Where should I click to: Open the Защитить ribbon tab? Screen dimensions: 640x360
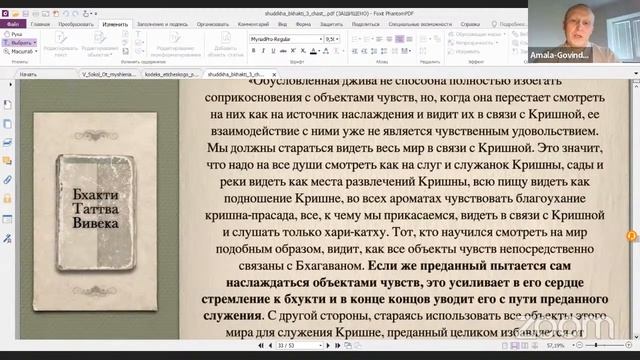tap(331, 24)
